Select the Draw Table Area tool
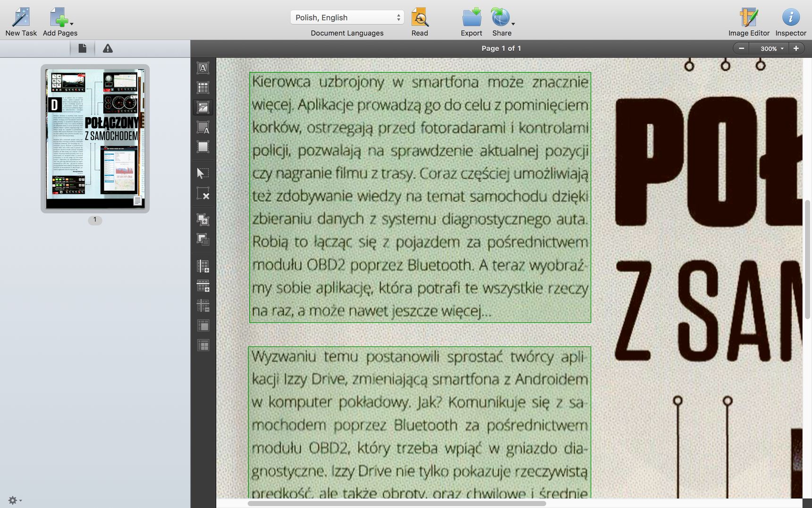The height and width of the screenshot is (508, 812). click(x=203, y=88)
